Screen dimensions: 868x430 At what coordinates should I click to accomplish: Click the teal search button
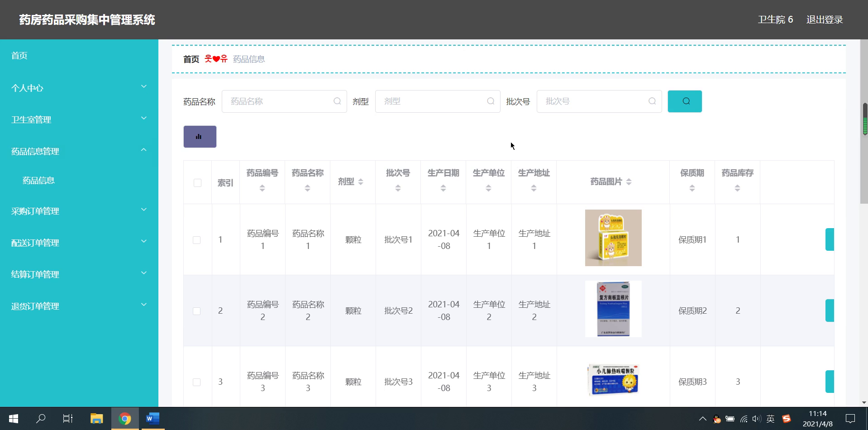(685, 101)
